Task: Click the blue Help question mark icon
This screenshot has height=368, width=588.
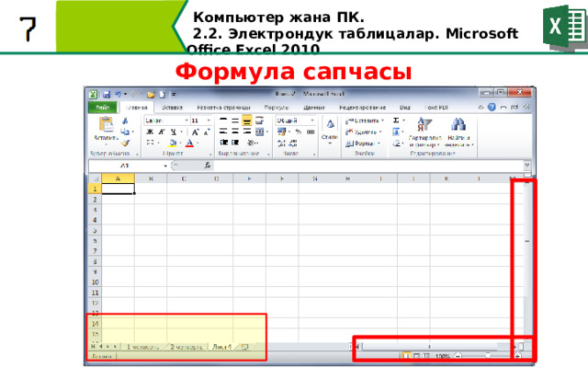Action: pos(492,108)
